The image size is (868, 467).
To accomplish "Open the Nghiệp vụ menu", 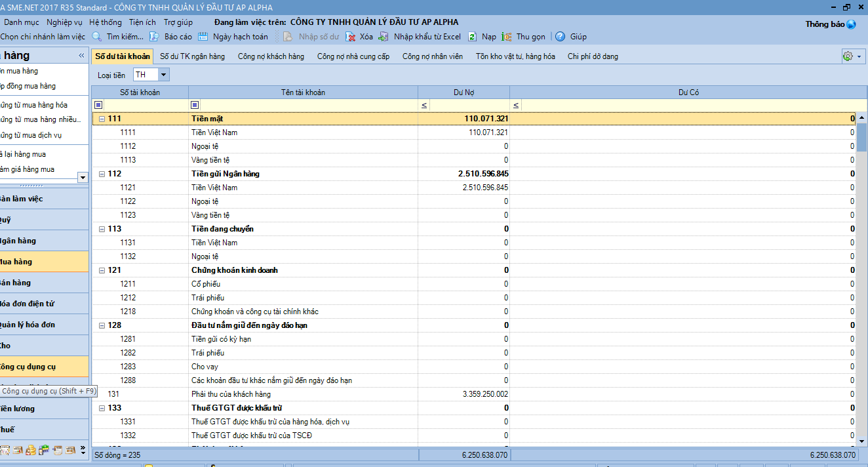I will click(x=65, y=22).
